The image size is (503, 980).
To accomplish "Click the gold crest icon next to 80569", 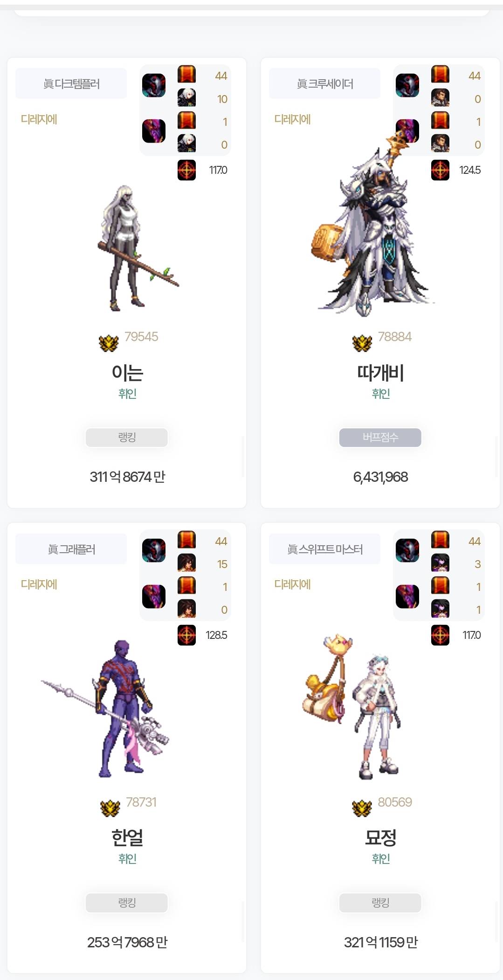I will 362,808.
